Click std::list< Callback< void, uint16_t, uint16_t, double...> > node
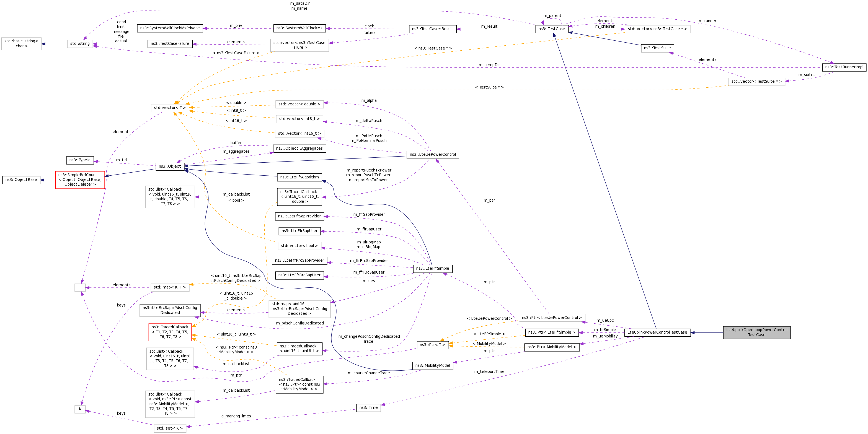Image resolution: width=868 pixels, height=434 pixels. point(170,197)
